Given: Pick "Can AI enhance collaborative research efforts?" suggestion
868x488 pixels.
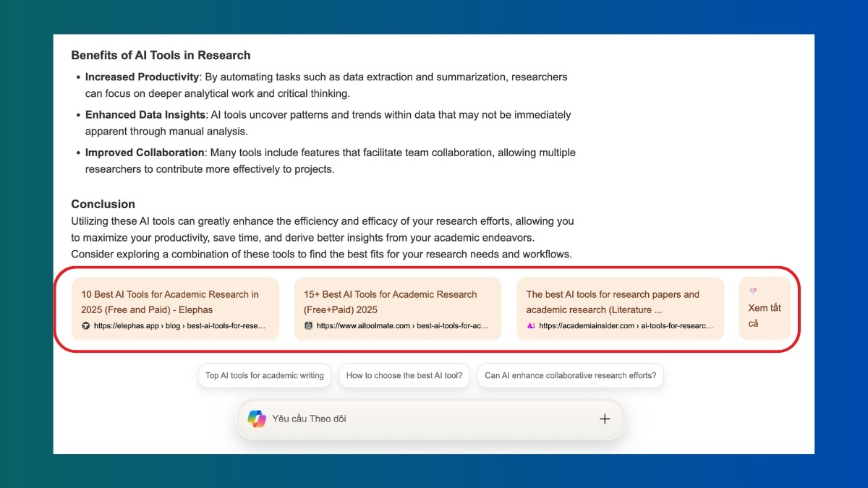Looking at the screenshot, I should [571, 375].
